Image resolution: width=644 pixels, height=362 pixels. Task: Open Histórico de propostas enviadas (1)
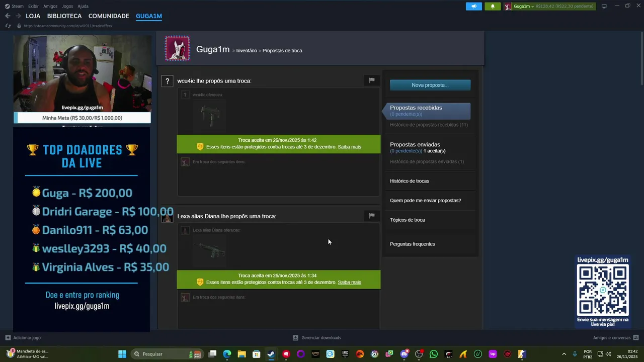point(427,161)
